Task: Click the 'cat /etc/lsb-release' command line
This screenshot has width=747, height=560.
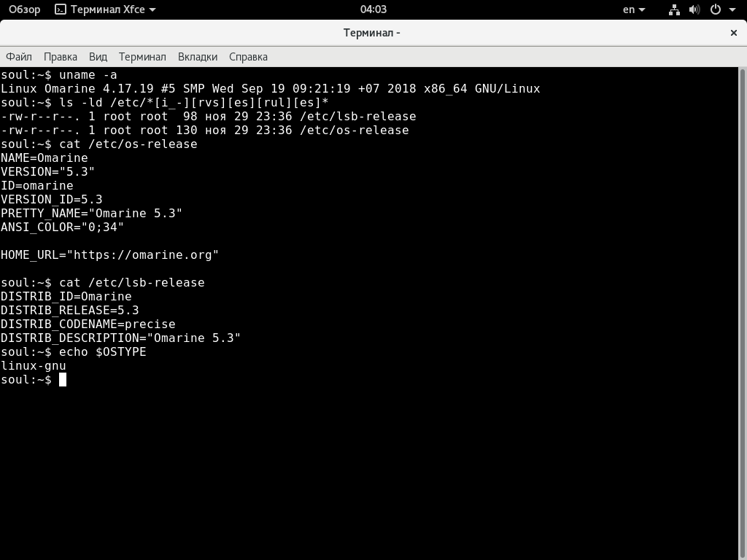Action: [102, 282]
